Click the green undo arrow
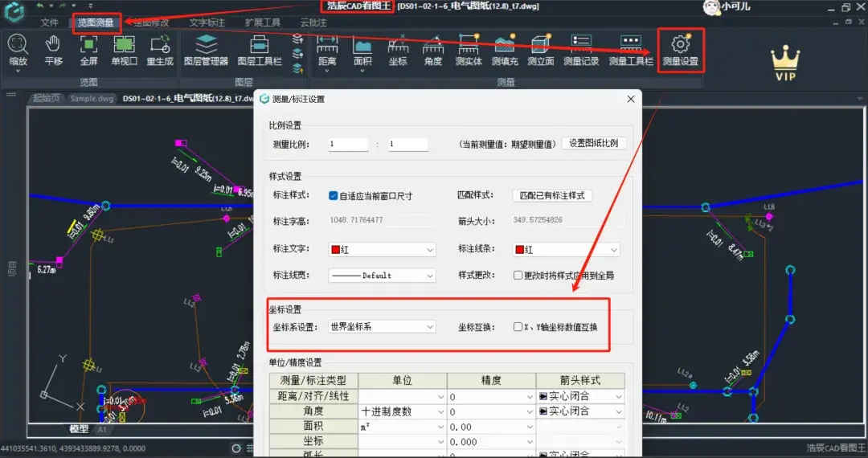The image size is (868, 458). tap(39, 6)
